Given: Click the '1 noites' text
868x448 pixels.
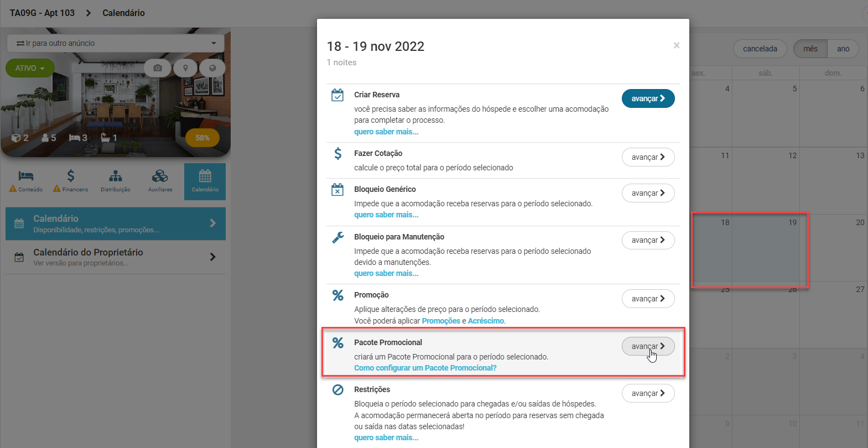Looking at the screenshot, I should (x=341, y=62).
